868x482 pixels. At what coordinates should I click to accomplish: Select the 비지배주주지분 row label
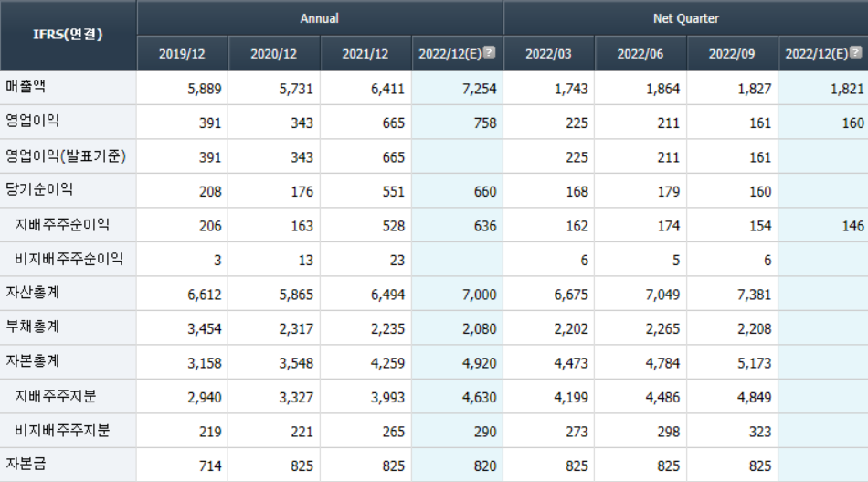62,431
